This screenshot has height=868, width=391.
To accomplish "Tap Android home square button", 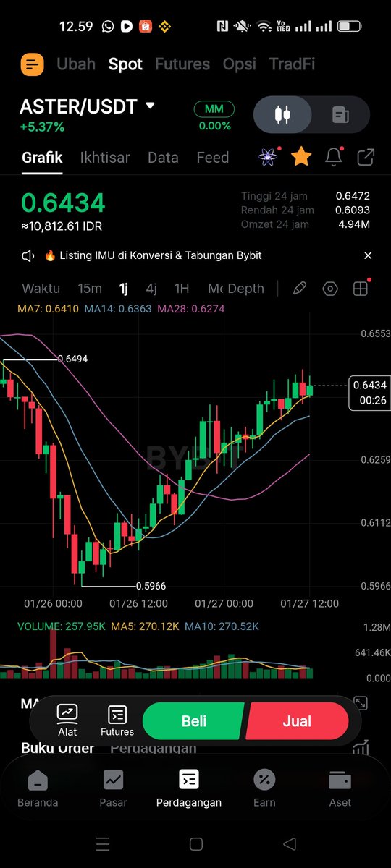I will [195, 843].
